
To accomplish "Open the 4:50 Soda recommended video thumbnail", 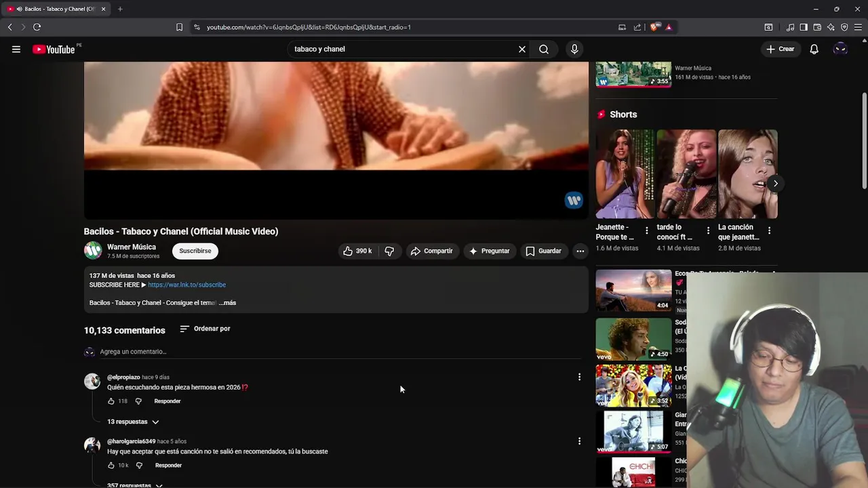I will (633, 338).
